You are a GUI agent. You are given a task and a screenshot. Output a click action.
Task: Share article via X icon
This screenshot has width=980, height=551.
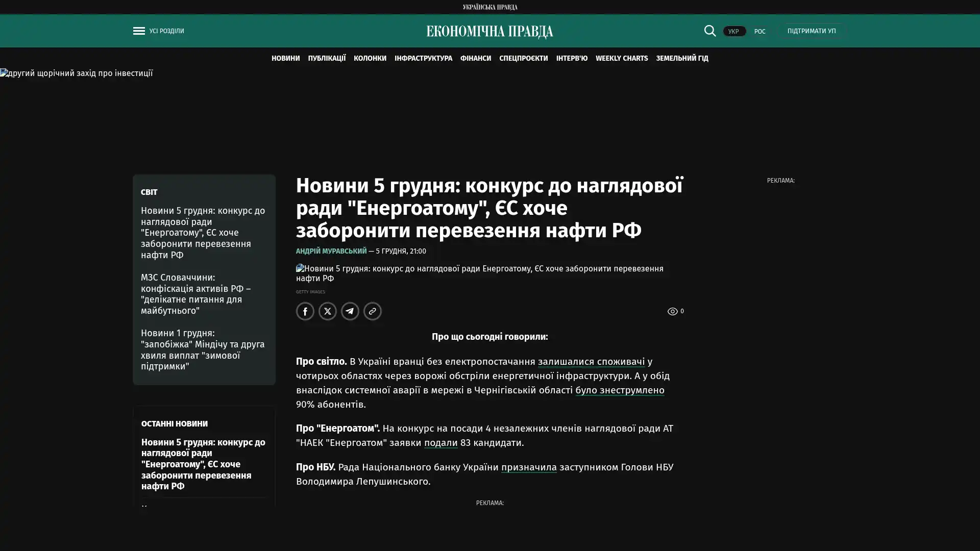pos(328,311)
